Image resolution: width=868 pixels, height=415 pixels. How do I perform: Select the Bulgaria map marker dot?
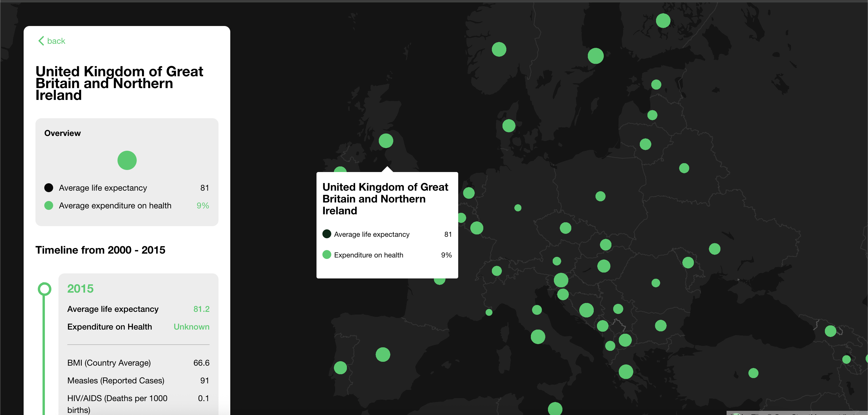pos(660,326)
